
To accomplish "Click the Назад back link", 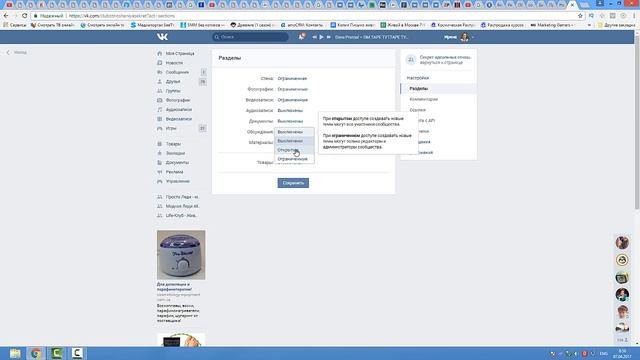I will click(17, 52).
